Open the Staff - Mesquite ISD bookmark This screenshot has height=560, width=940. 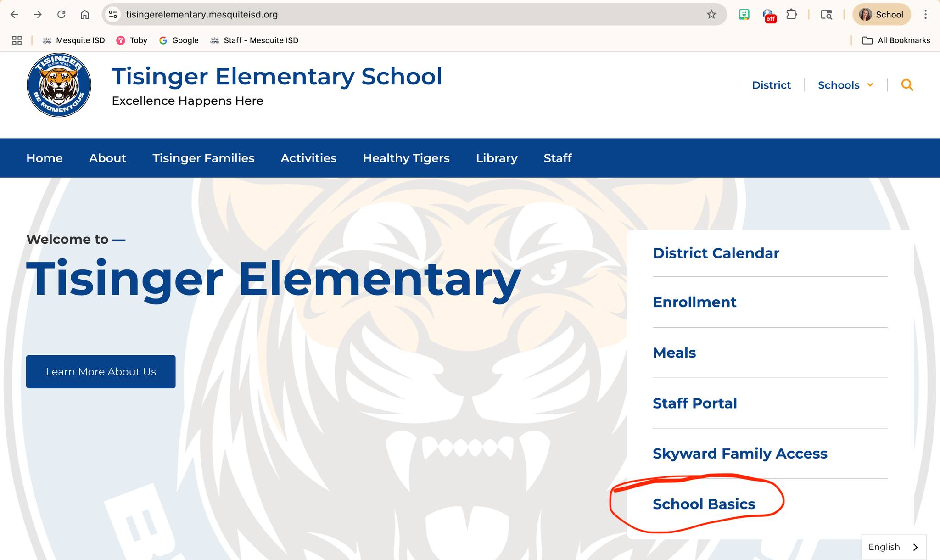(254, 40)
